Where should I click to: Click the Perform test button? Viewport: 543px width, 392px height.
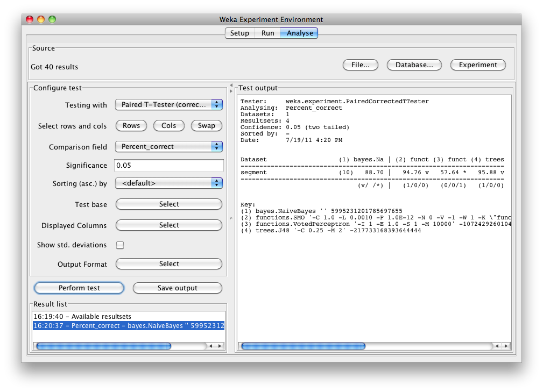click(79, 288)
